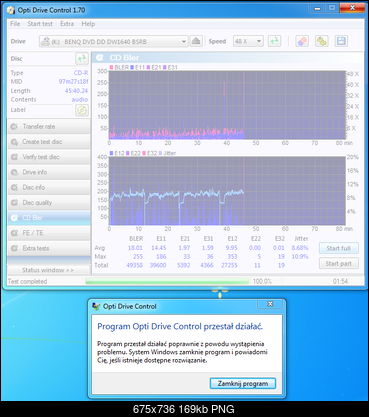Click the Start part button
The height and width of the screenshot is (417, 369).
[x=339, y=263]
